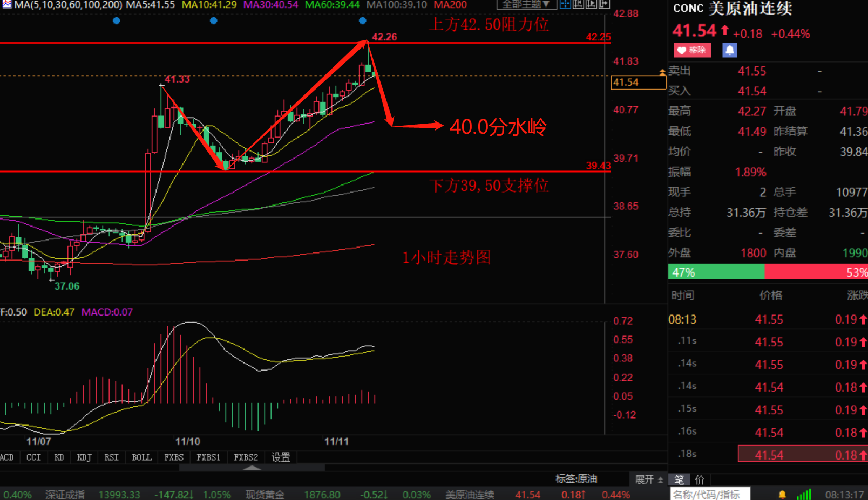
Task: Click the 美原油连续 title in quote panel
Action: click(x=750, y=9)
